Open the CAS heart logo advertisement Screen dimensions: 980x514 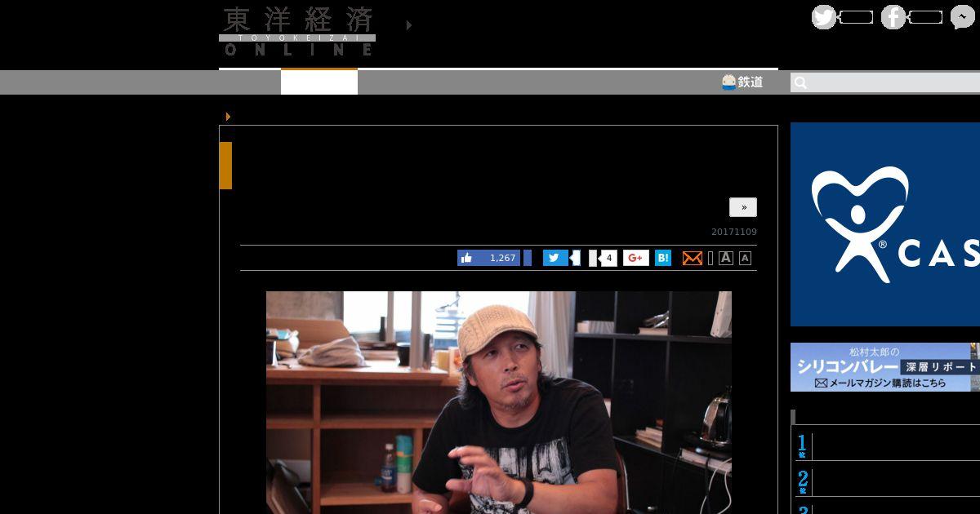[x=885, y=224]
